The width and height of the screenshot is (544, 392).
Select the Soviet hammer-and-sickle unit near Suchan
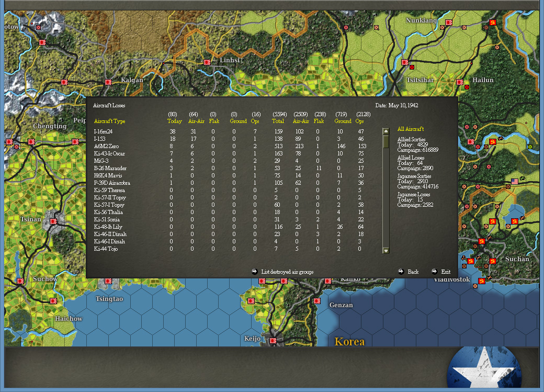[492, 260]
